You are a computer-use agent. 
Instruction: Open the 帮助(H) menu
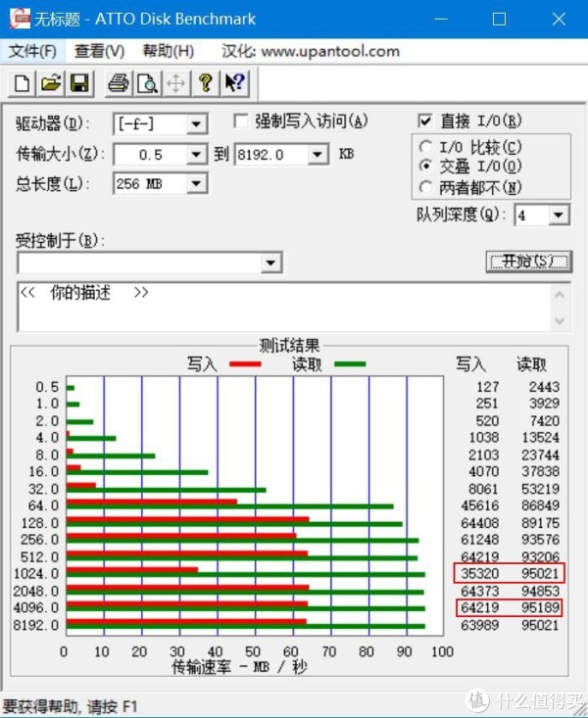(x=169, y=51)
